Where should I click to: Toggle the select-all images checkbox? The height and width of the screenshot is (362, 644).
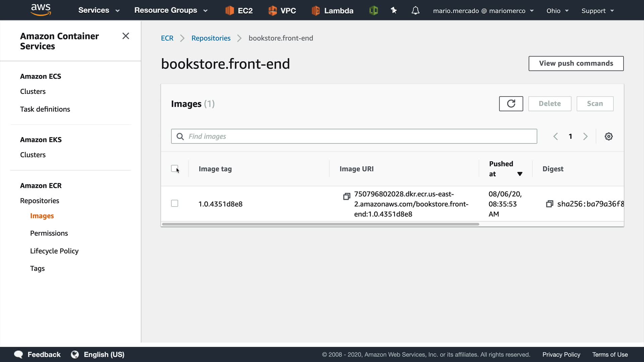tap(174, 169)
